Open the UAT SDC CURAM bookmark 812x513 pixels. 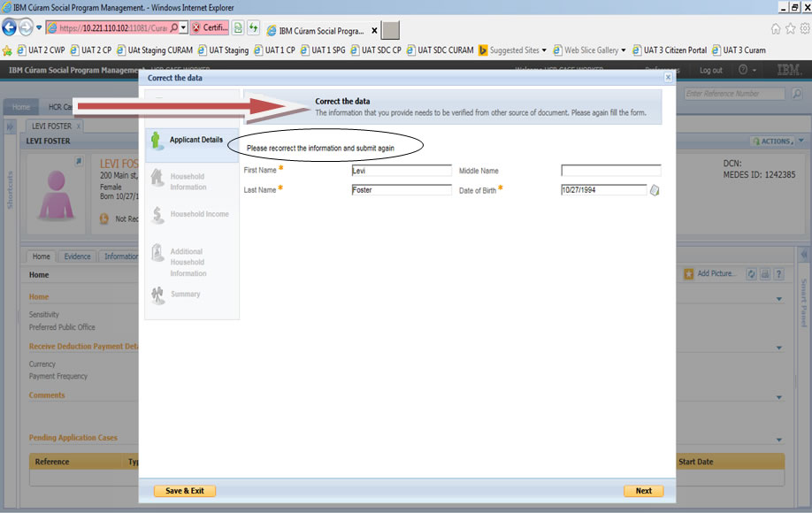(x=440, y=50)
